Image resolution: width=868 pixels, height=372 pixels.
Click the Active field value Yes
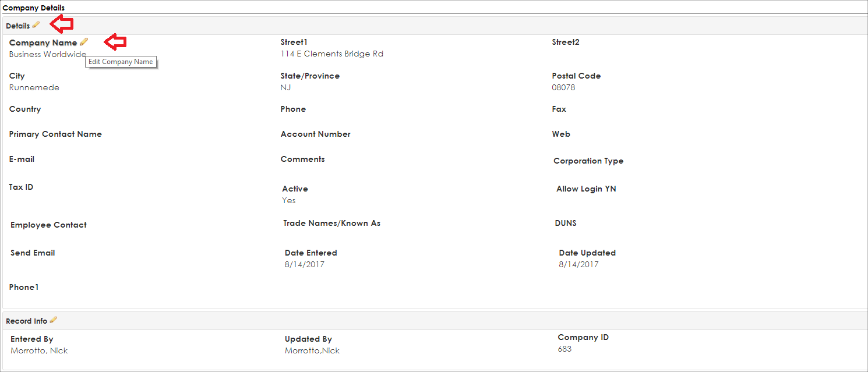point(289,201)
